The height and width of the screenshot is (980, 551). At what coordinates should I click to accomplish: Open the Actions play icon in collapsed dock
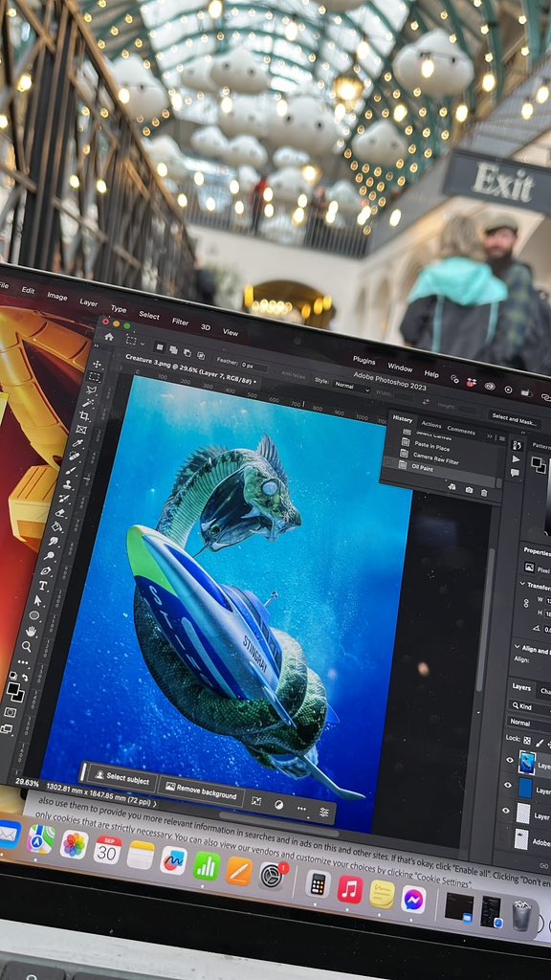[x=516, y=459]
